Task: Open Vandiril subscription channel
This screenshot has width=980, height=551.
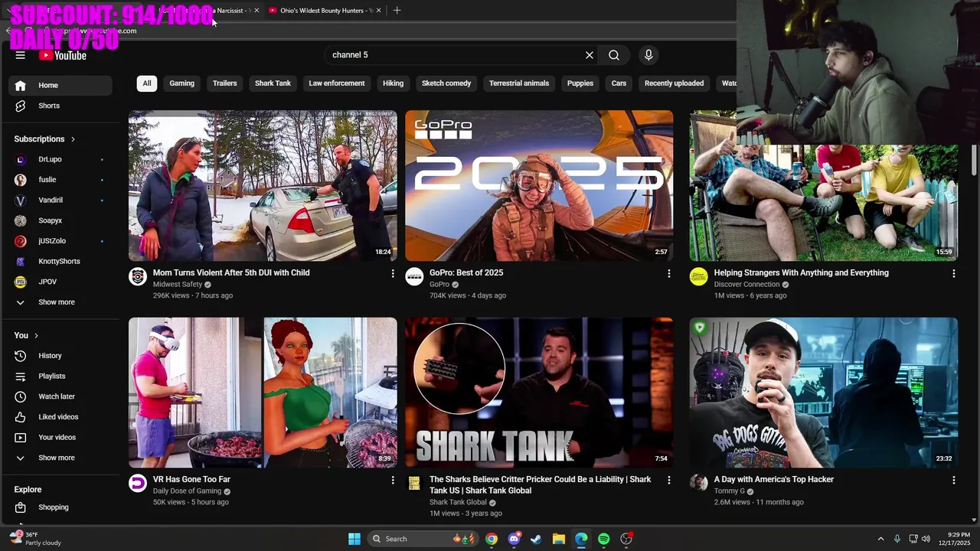Action: [x=60, y=200]
